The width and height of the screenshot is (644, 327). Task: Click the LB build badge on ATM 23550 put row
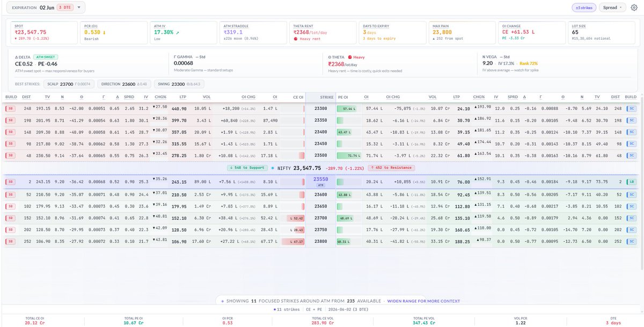pos(631,182)
